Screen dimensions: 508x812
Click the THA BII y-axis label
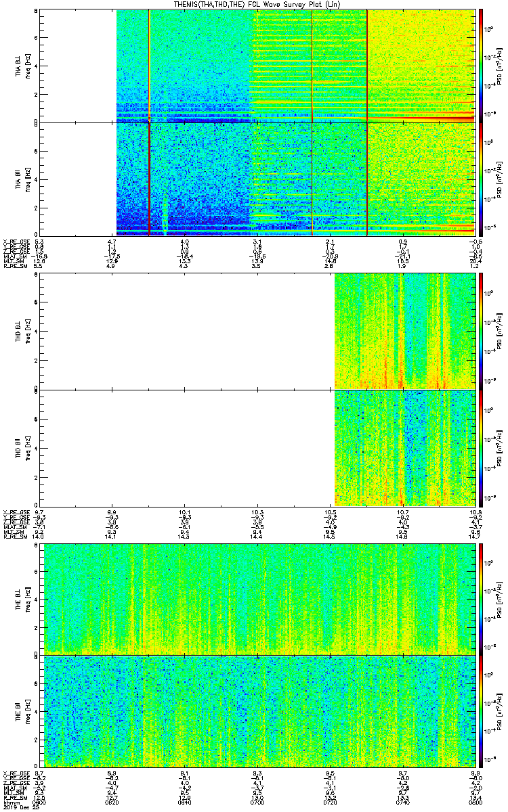[x=18, y=179]
